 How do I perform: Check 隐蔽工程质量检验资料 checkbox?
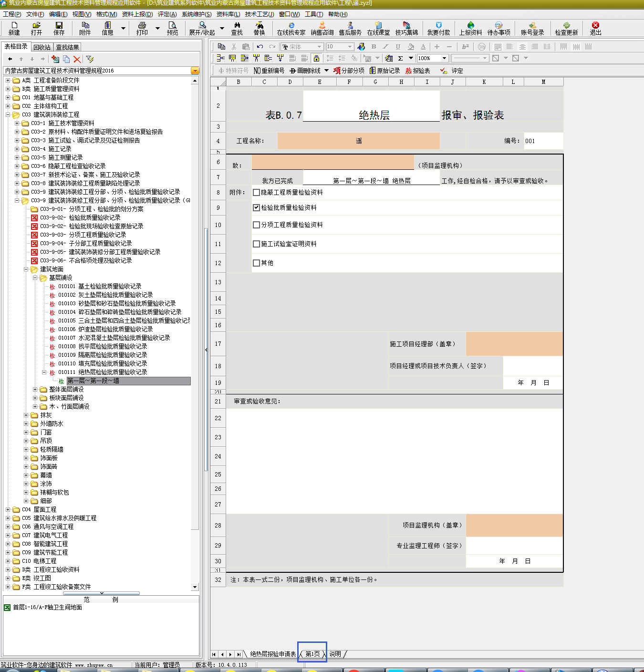coord(256,193)
